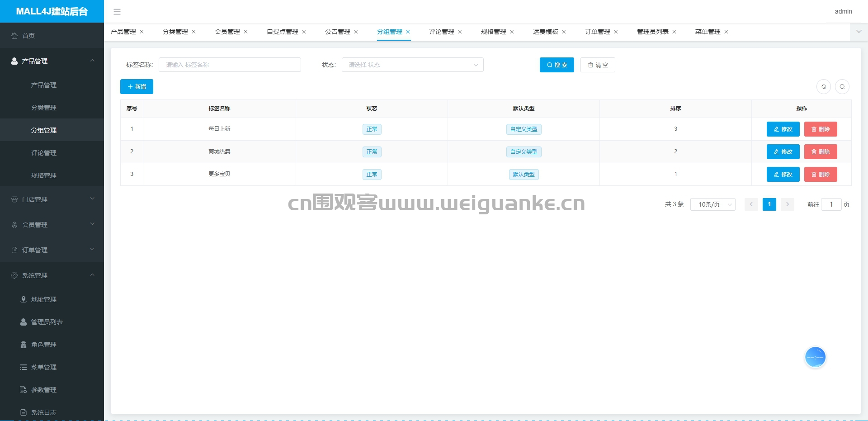Focus the 标签名称 input field

230,65
